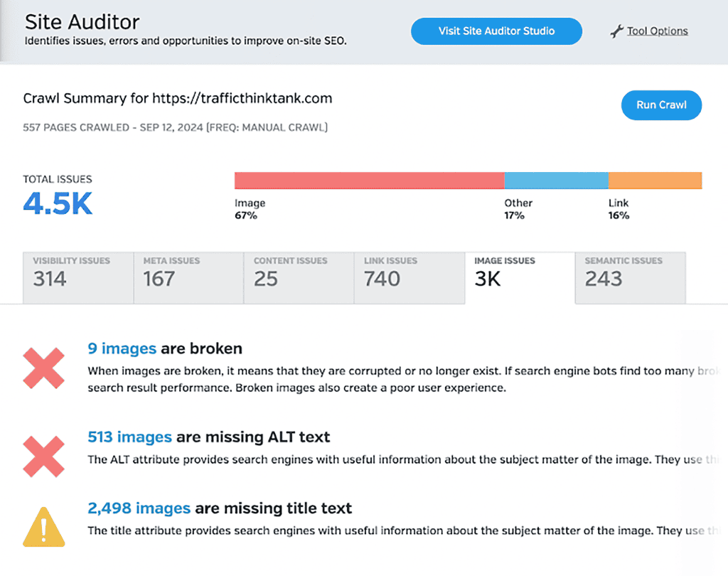Switch to the Visibility Issues tab
The height and width of the screenshot is (576, 728).
78,277
